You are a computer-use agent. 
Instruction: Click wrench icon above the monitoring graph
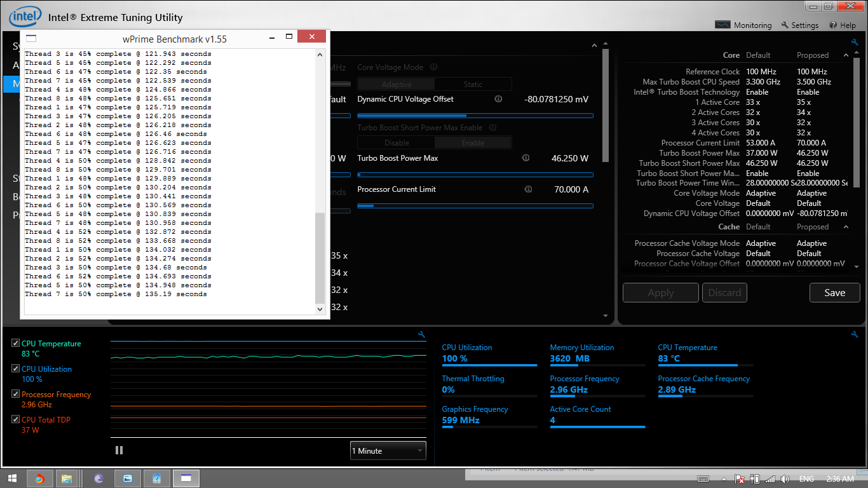tap(421, 334)
